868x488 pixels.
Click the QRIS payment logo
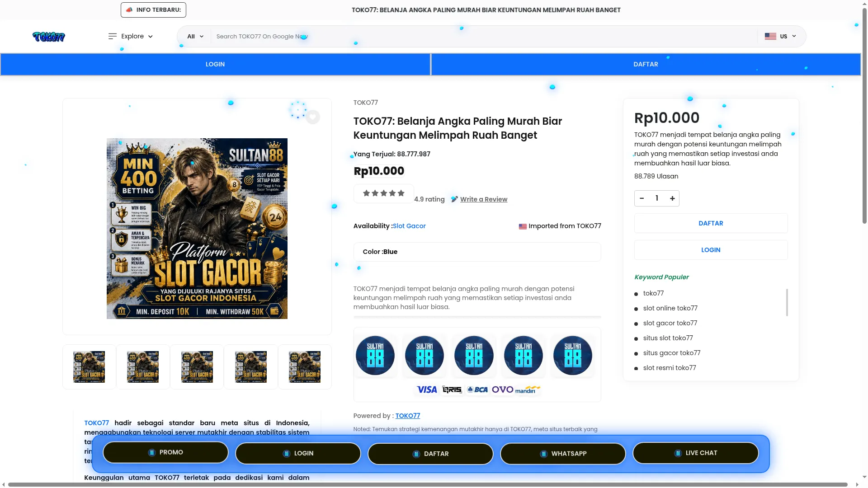(452, 389)
